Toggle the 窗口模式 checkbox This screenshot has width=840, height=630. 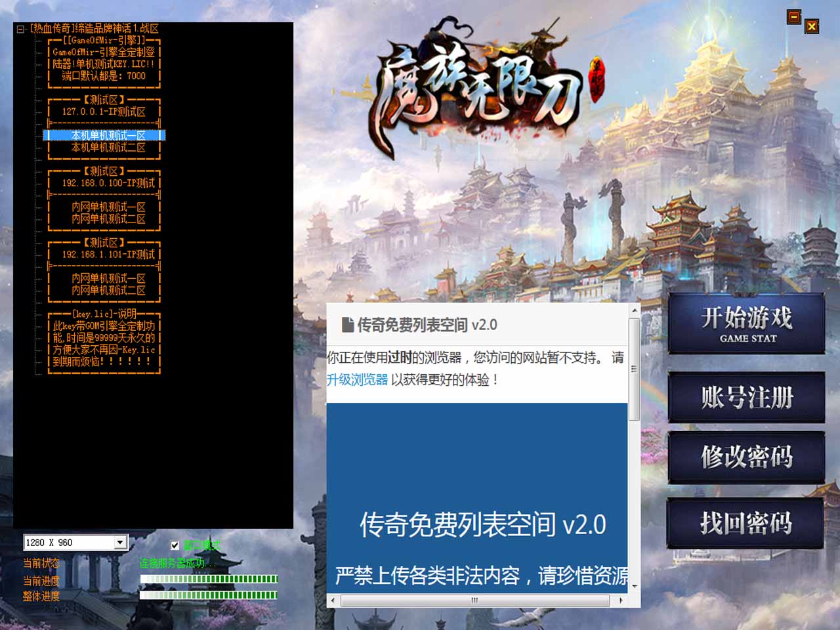(x=175, y=545)
